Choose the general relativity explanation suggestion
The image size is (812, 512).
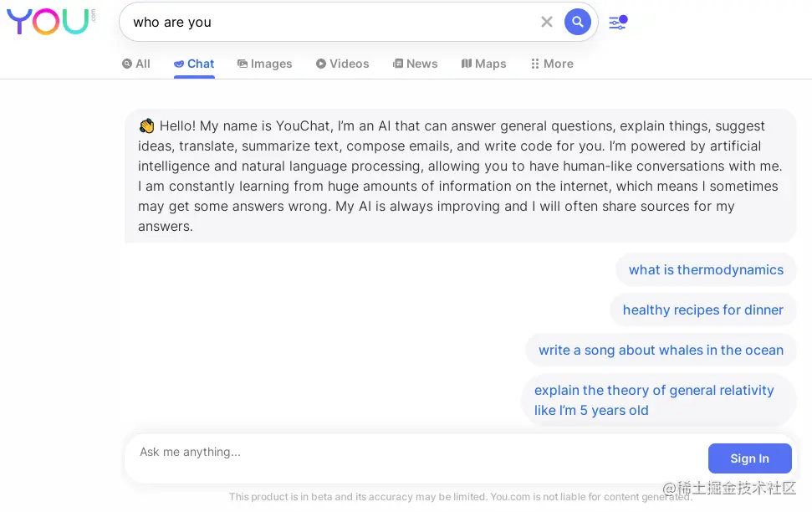(x=659, y=400)
